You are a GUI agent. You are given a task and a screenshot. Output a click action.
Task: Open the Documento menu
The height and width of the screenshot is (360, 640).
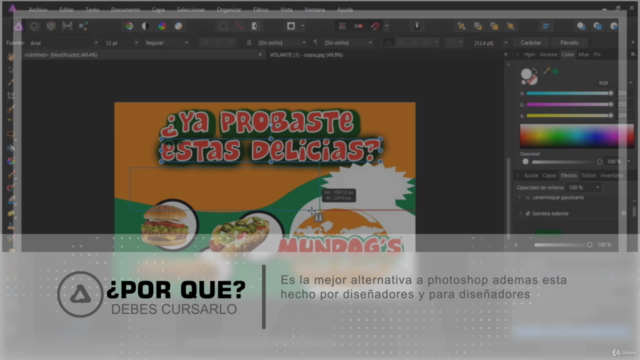point(126,9)
